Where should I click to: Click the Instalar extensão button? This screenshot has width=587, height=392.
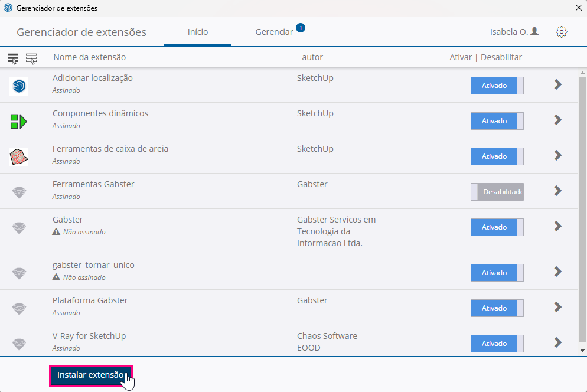90,375
